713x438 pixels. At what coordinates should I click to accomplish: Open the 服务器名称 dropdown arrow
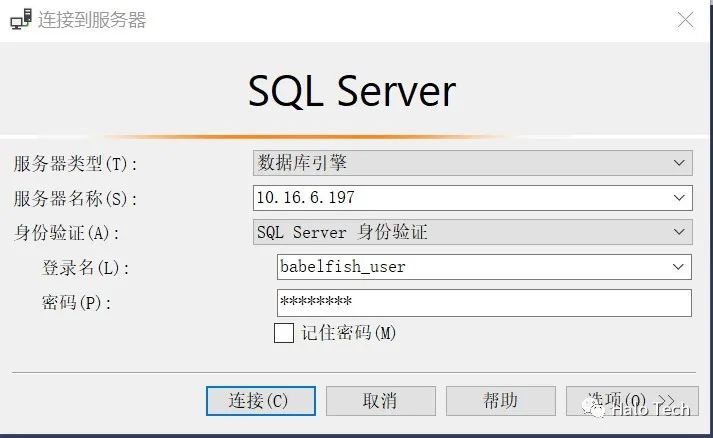(679, 198)
